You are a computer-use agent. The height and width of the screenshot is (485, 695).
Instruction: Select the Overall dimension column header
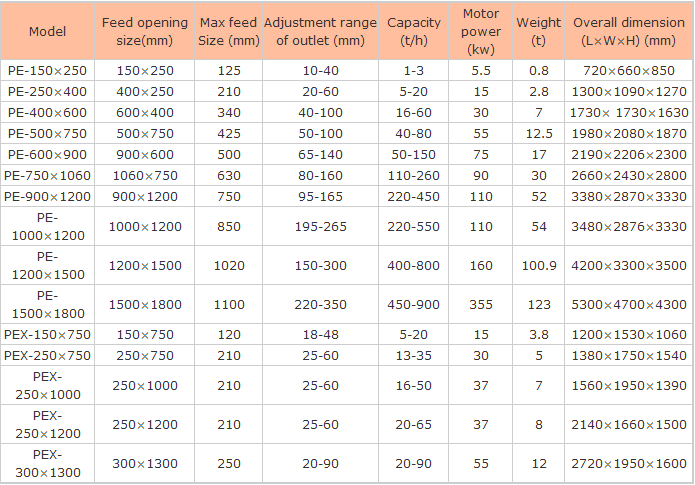(629, 31)
